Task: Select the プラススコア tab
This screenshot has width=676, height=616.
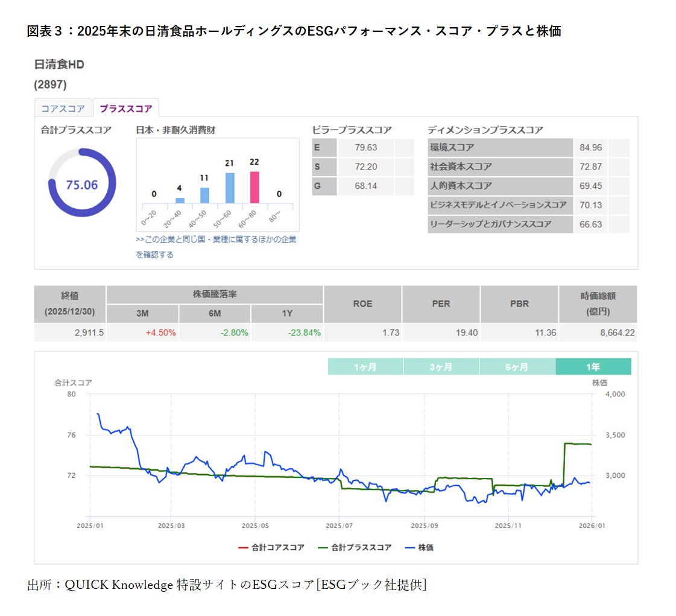Action: click(126, 107)
